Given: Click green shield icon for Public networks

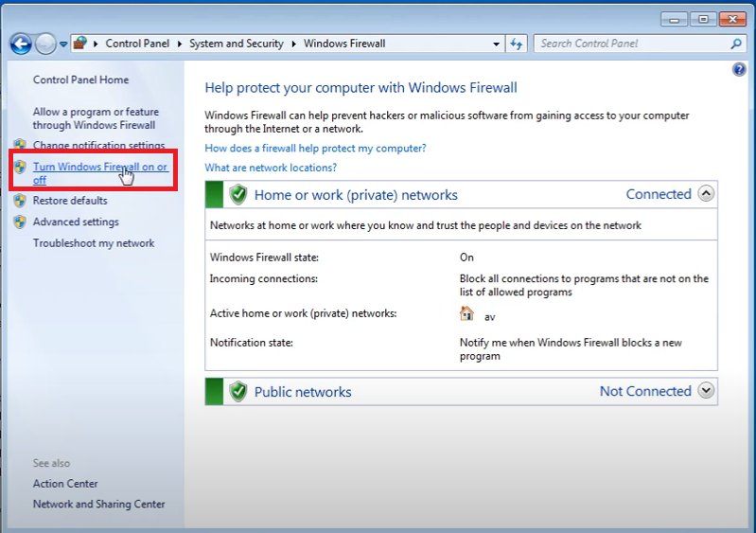Looking at the screenshot, I should pos(237,392).
